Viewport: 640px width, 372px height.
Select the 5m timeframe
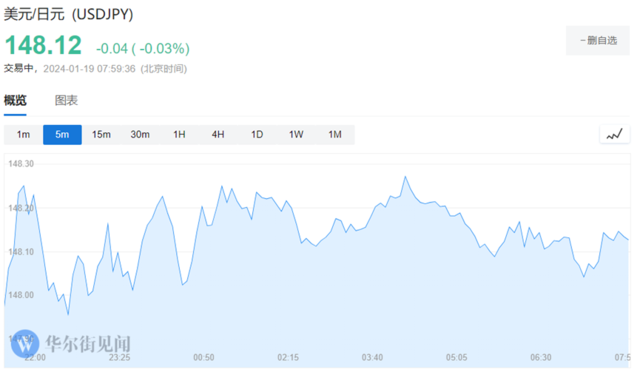[62, 134]
